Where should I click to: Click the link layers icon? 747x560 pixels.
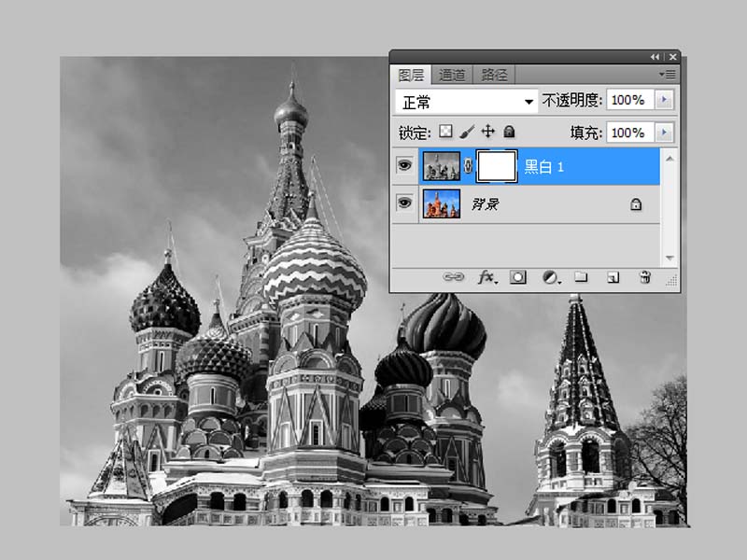coord(453,277)
